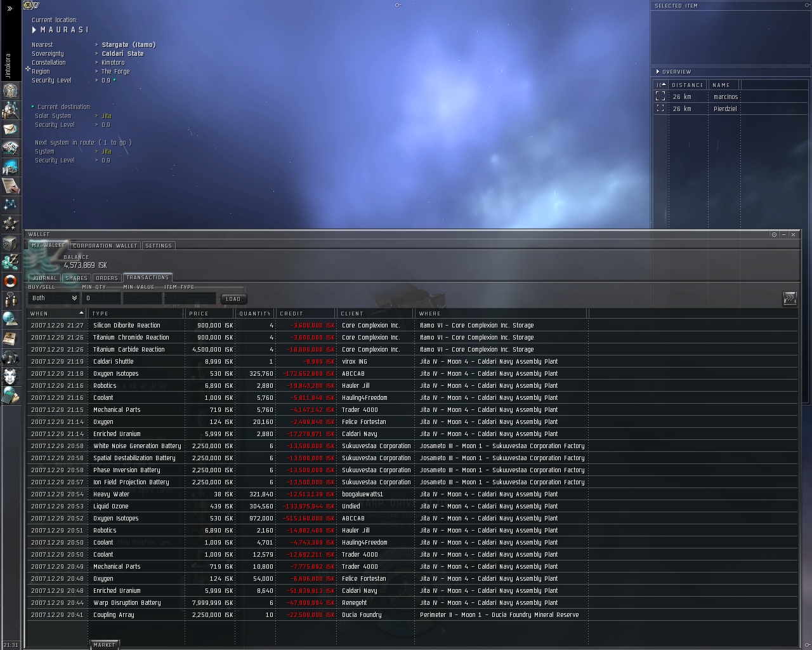
Task: Click the Min Qty input field
Action: click(101, 298)
